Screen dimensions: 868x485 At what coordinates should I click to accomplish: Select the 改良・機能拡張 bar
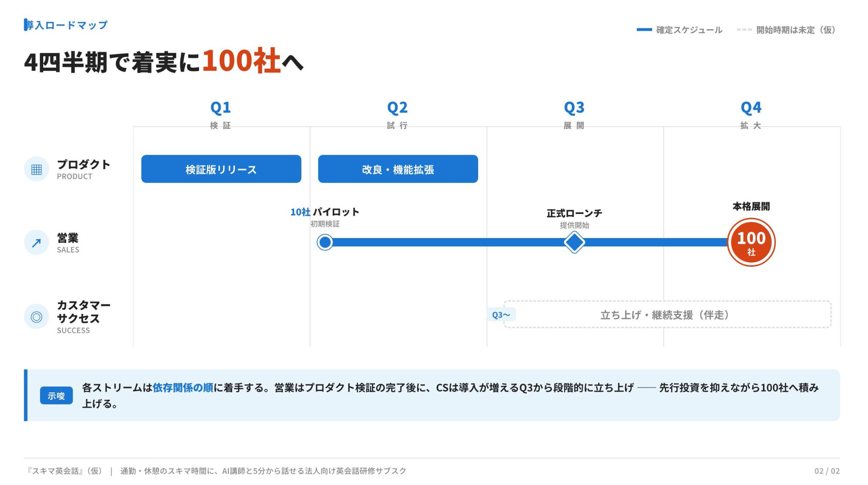(398, 169)
